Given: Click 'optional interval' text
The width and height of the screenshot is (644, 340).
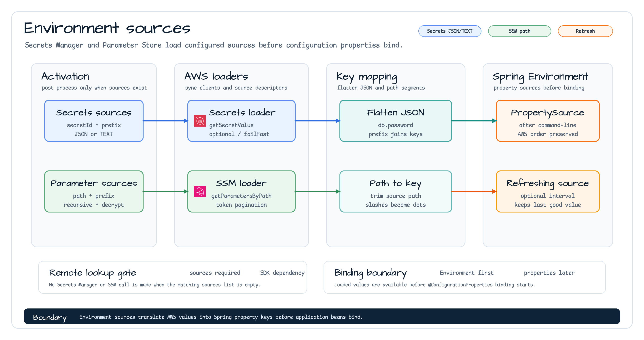Looking at the screenshot, I should 548,196.
